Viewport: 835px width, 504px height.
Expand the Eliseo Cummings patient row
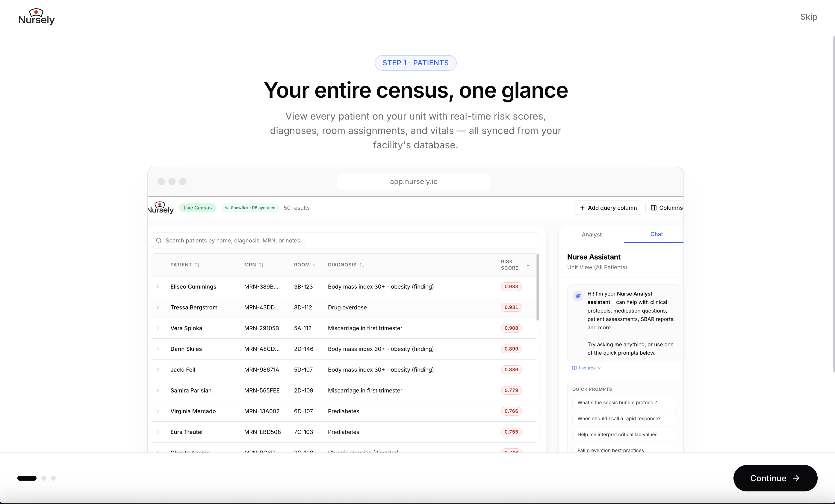(x=158, y=286)
